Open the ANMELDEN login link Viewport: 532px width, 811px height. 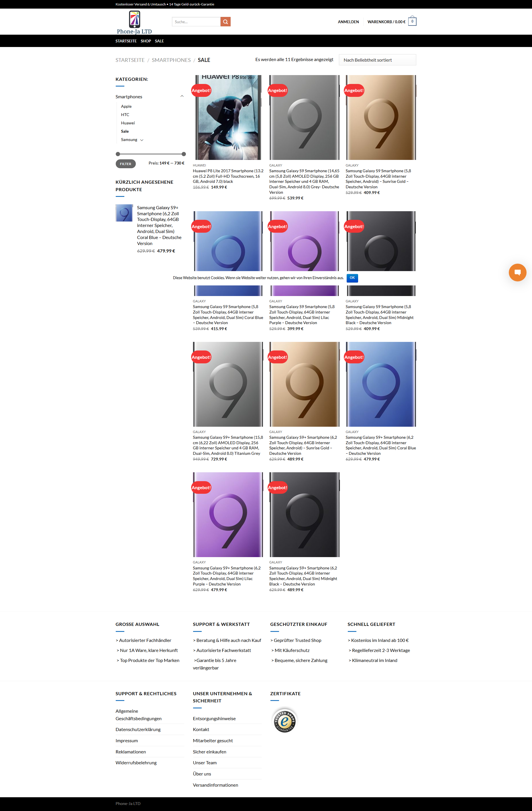348,22
